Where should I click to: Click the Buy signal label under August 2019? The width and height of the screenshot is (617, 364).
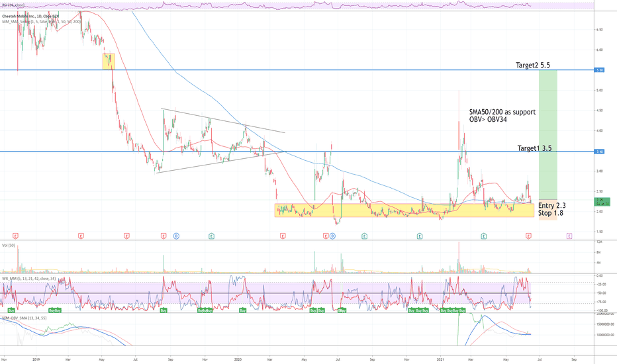[164, 310]
